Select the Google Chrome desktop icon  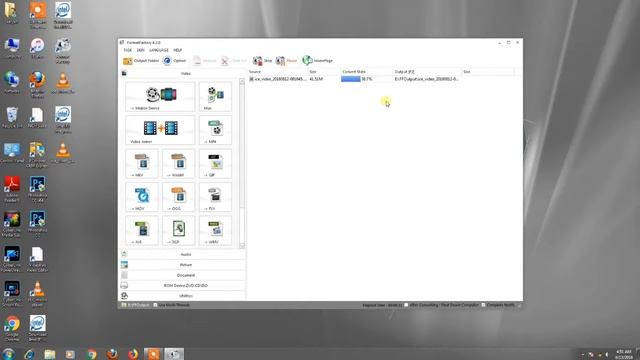[12, 328]
